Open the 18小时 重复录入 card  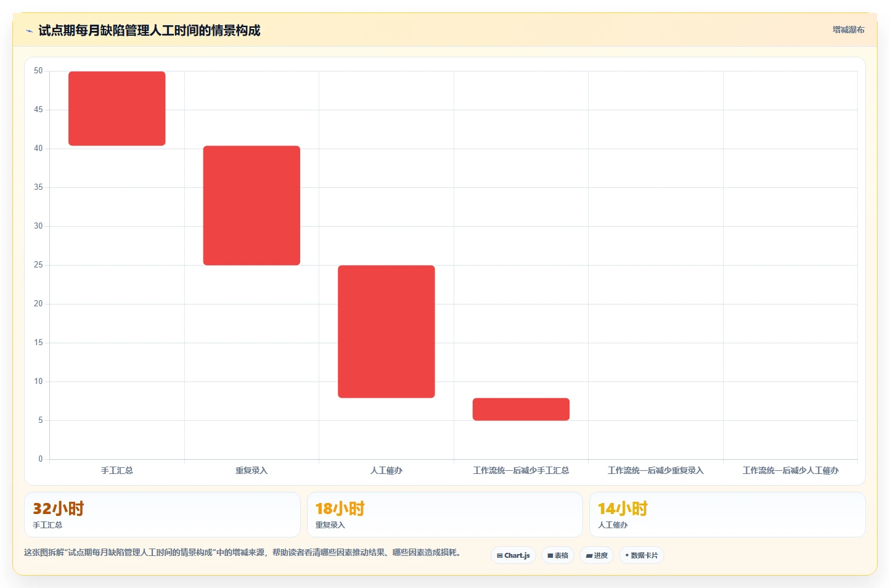tap(445, 515)
